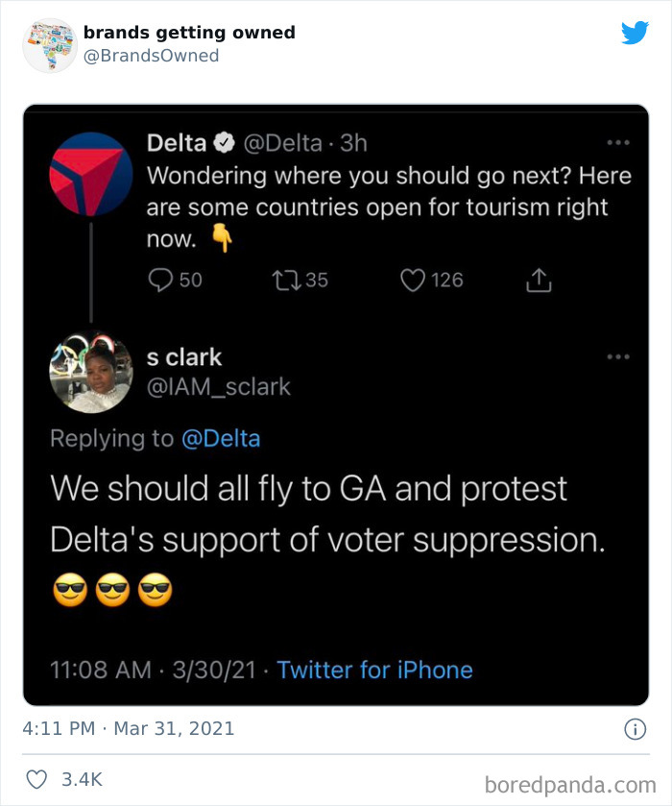672x806 pixels.
Task: Click the share upload arrow icon
Action: click(x=540, y=279)
